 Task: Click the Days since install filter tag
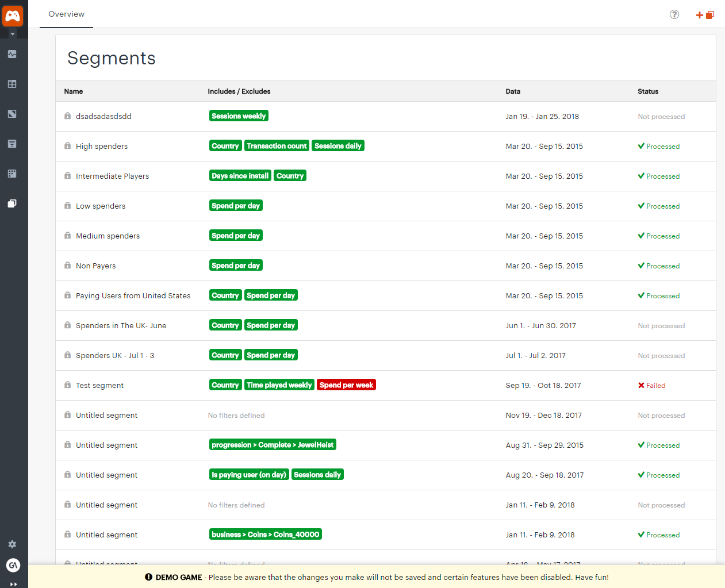pos(240,176)
